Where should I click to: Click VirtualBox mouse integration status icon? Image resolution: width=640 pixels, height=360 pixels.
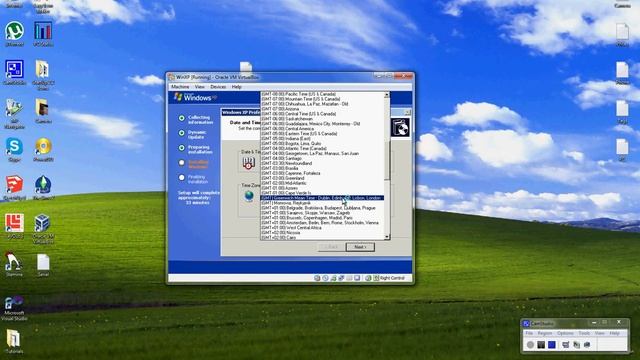368,278
